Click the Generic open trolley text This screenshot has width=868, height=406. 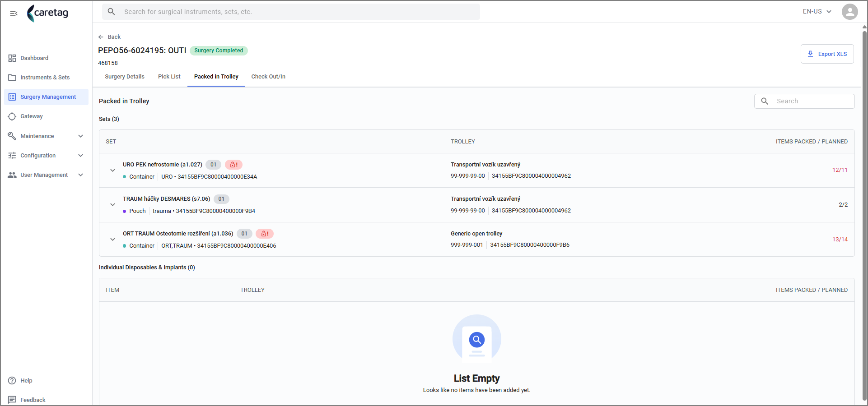pos(476,234)
